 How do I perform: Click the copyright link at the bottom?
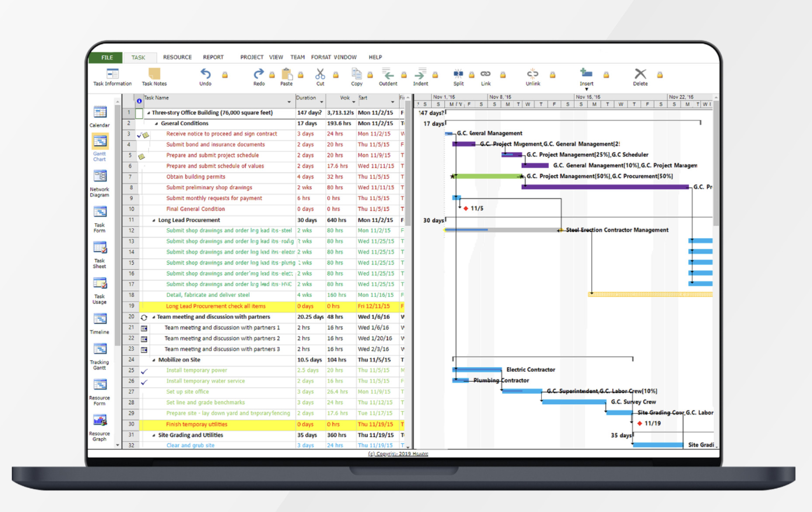(397, 453)
